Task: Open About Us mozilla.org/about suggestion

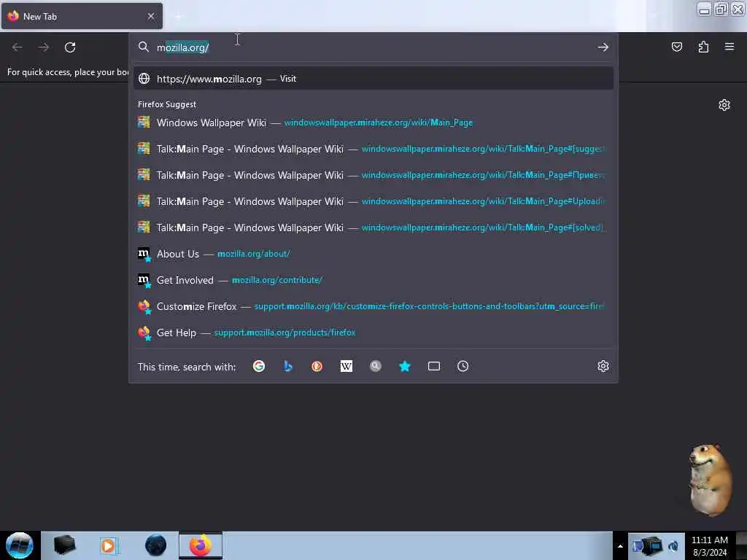Action: [x=373, y=253]
